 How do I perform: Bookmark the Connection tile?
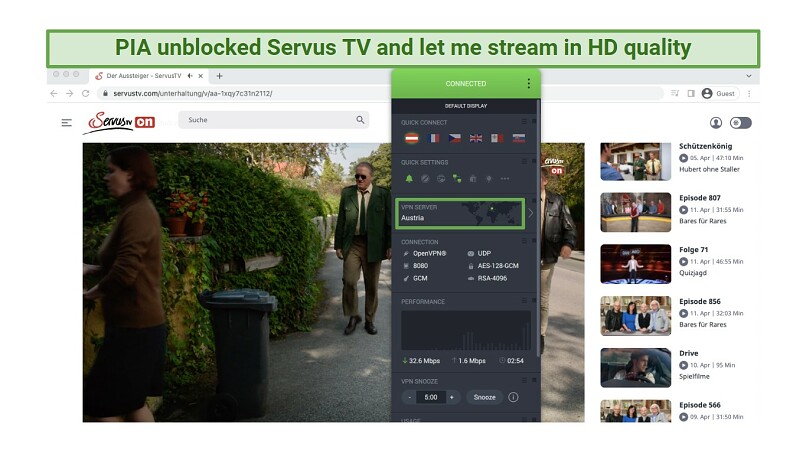[x=534, y=241]
